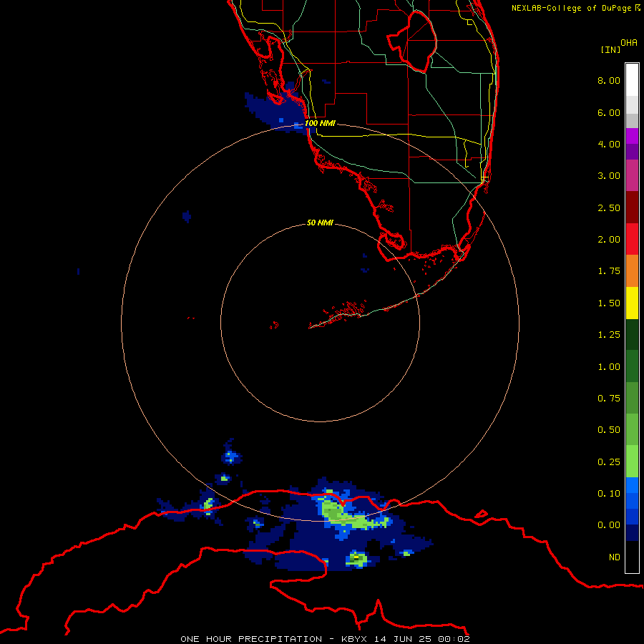
Task: Click the 2.50 legend value
Action: (609, 208)
